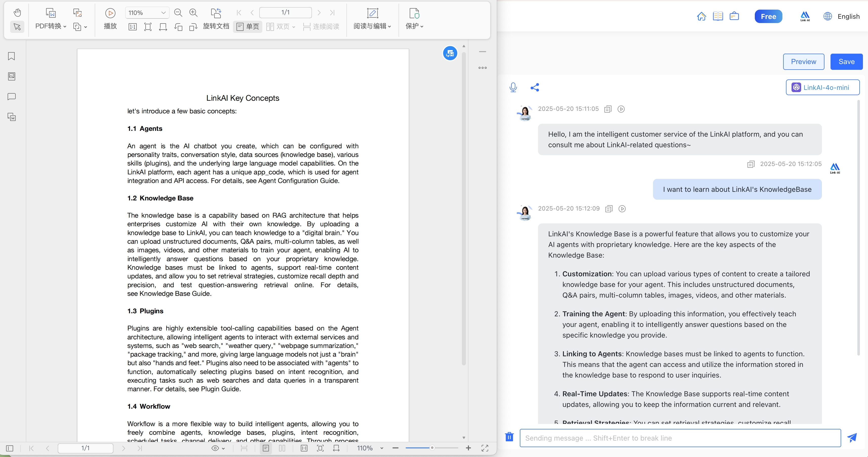Click the PDF to image convert icon
Image resolution: width=868 pixels, height=457 pixels.
77,13
